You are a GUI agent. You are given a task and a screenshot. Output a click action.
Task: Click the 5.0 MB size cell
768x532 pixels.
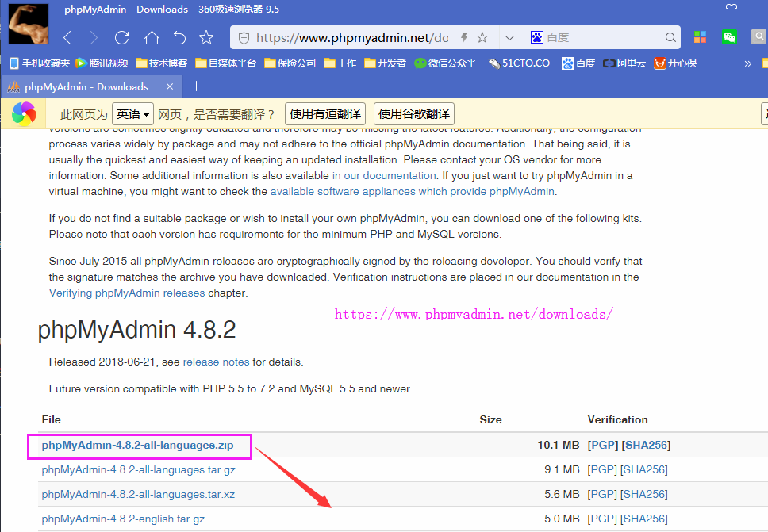point(562,519)
